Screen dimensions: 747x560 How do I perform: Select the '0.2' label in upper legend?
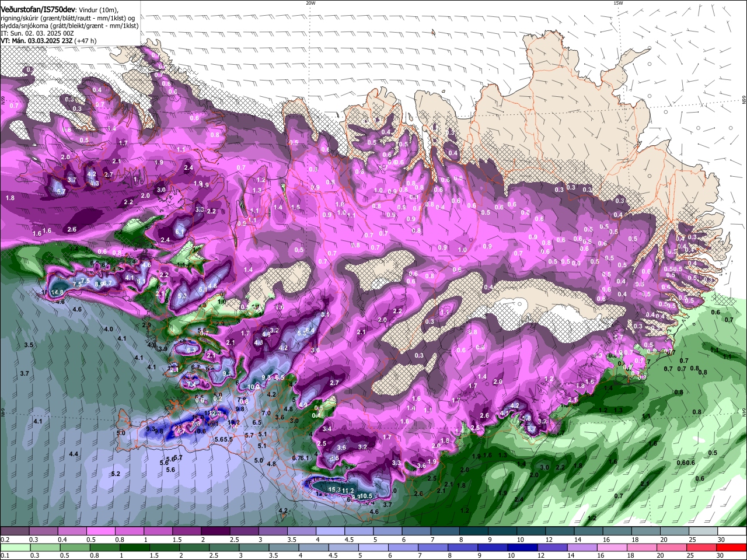point(5,540)
